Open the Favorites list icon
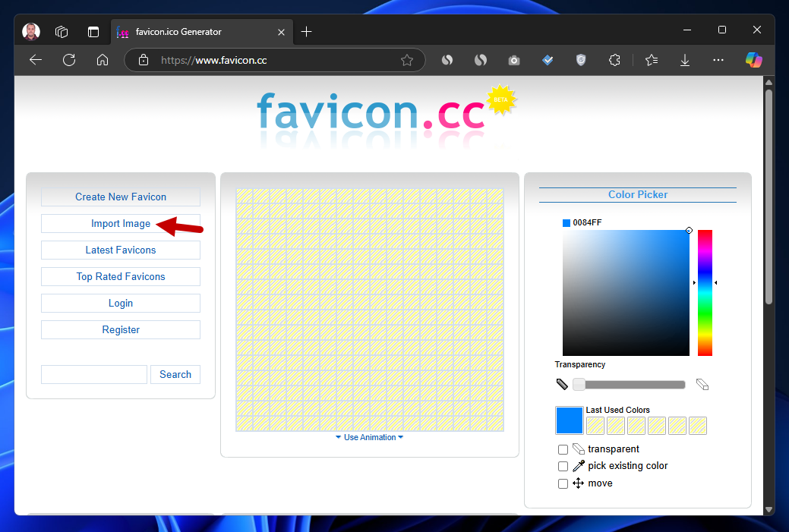The image size is (789, 532). (651, 61)
